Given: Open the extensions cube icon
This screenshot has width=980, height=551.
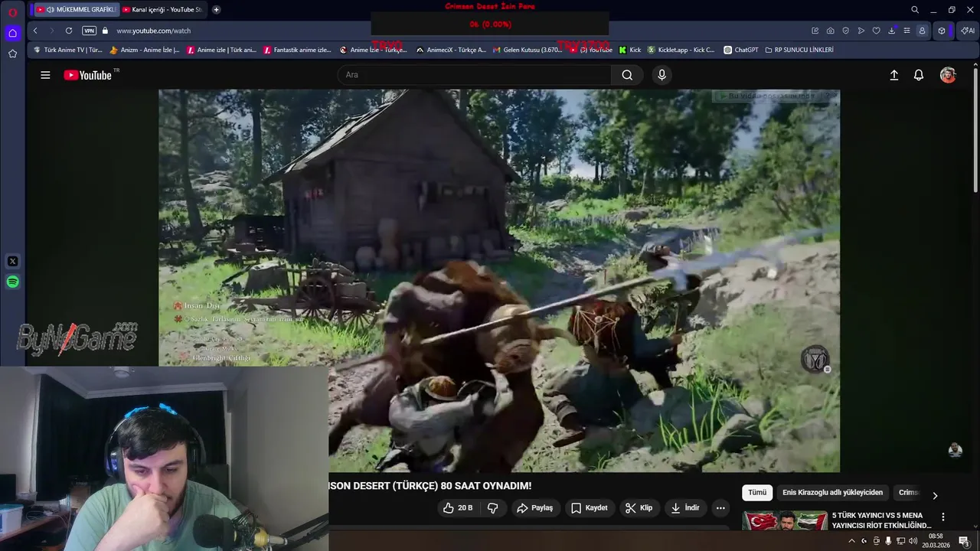Looking at the screenshot, I should click(942, 31).
